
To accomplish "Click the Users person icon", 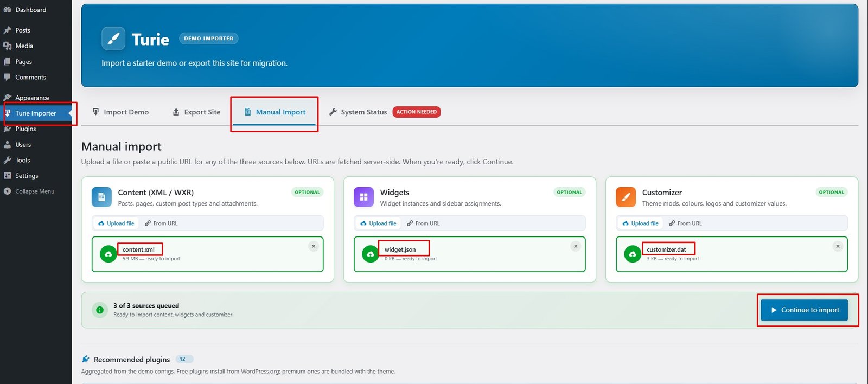I will point(7,145).
